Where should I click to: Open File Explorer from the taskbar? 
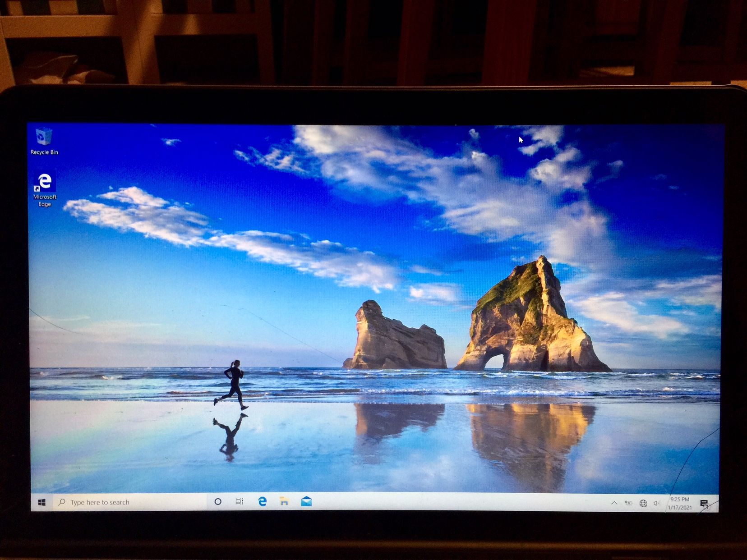pyautogui.click(x=284, y=501)
